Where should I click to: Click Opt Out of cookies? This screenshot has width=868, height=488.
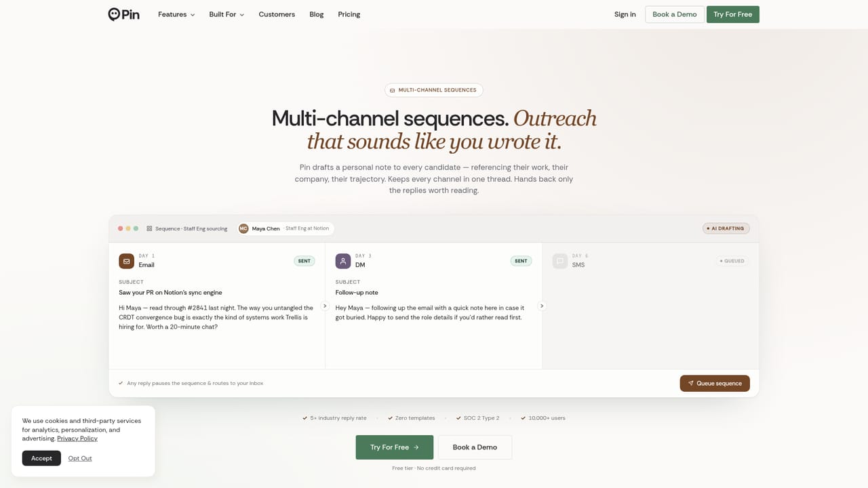[80, 458]
